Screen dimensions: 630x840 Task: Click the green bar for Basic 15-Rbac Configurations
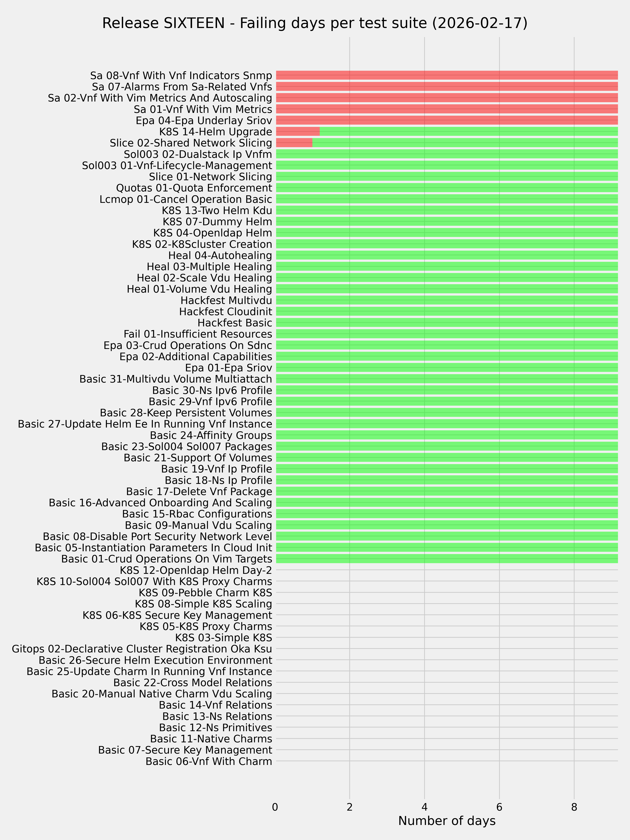[447, 514]
